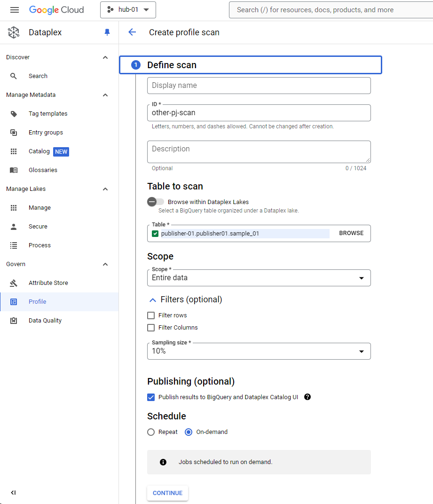Viewport: 433px width, 504px height.
Task: Open Manage under Manage Lakes
Action: click(x=59, y=208)
